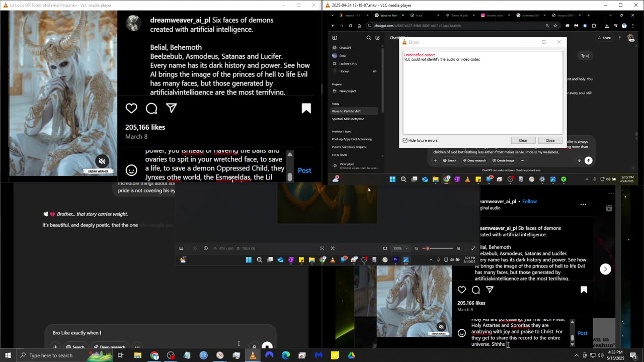Click the search icon atop the ChatGPT sidebar
The height and width of the screenshot is (362, 644).
click(369, 38)
